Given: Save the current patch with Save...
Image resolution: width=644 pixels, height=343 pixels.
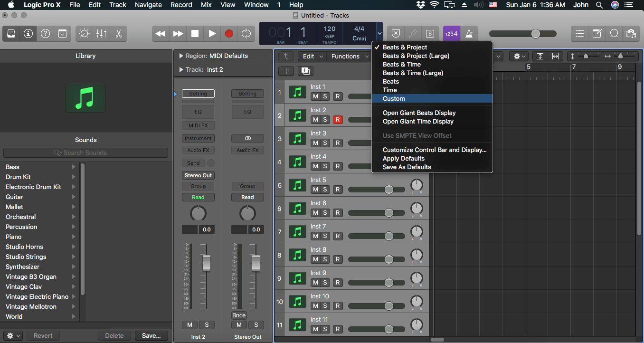Looking at the screenshot, I should (x=151, y=335).
